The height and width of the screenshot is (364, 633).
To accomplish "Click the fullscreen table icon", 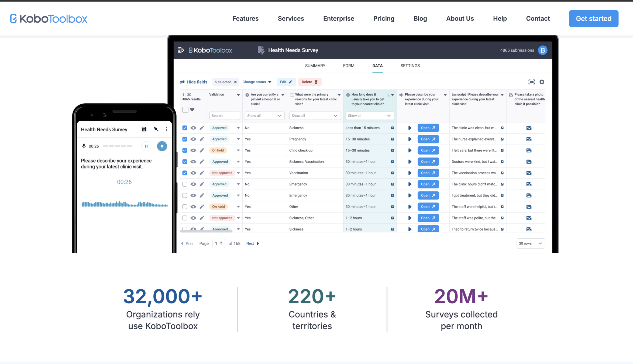I will (531, 82).
